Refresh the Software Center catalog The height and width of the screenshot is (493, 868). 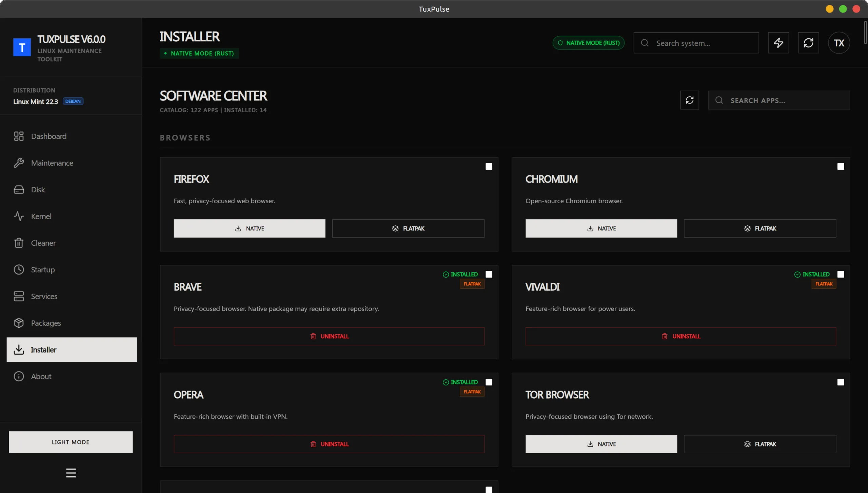689,100
